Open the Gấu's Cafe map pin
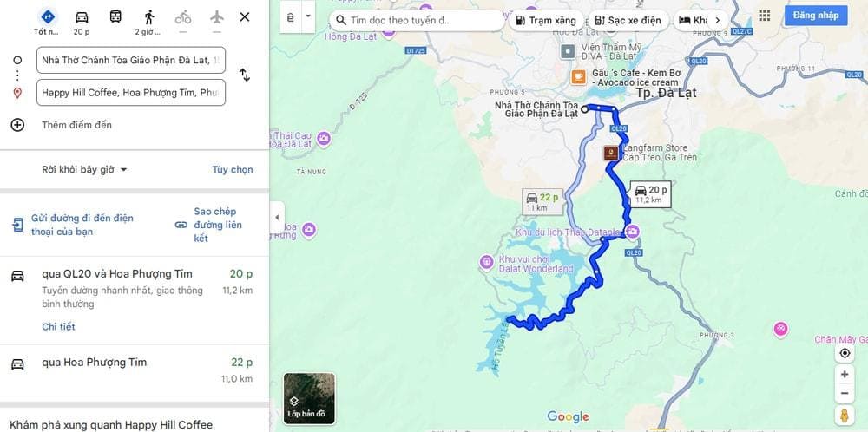 point(578,76)
